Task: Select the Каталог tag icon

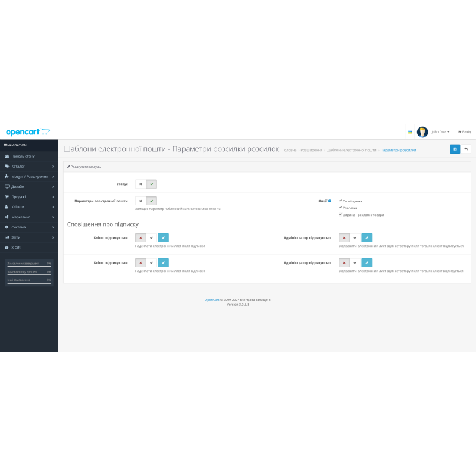Action: [x=7, y=166]
